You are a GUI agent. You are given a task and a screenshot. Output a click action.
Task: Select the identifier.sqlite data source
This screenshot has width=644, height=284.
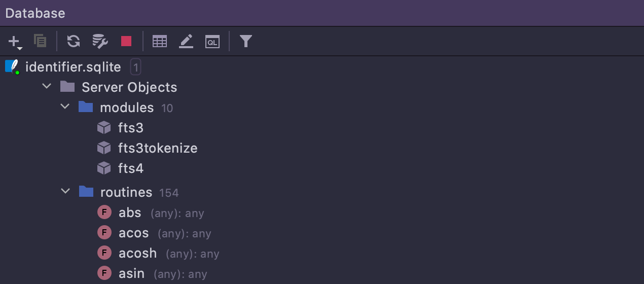73,67
